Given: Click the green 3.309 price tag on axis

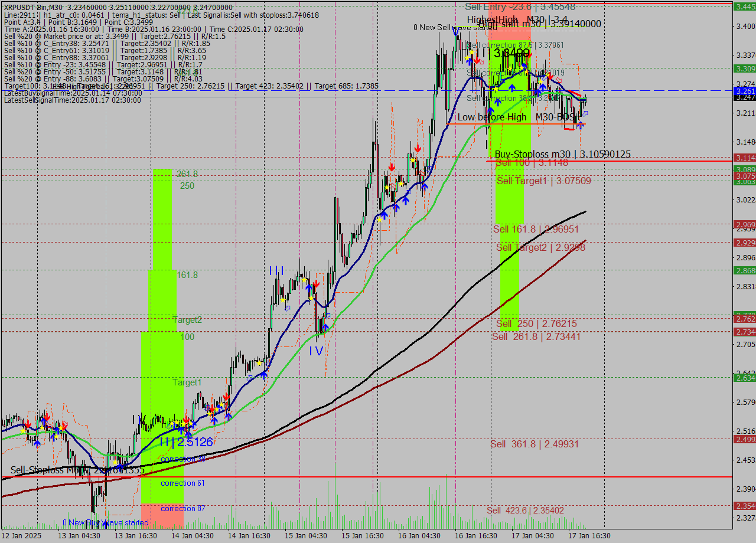Looking at the screenshot, I should coord(744,68).
